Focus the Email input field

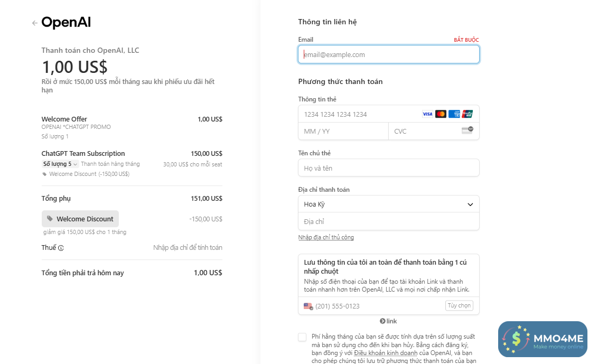click(x=388, y=54)
